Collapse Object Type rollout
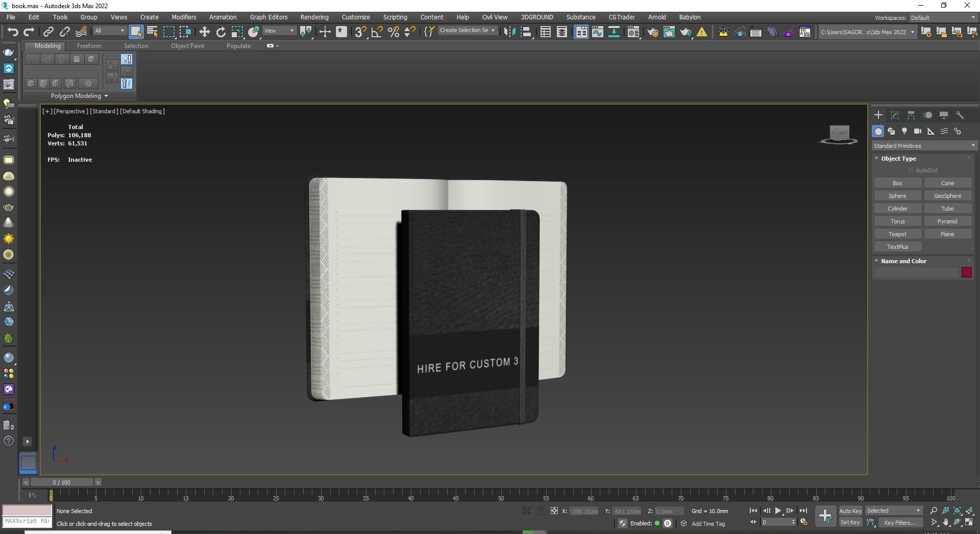980x534 pixels. [898, 159]
